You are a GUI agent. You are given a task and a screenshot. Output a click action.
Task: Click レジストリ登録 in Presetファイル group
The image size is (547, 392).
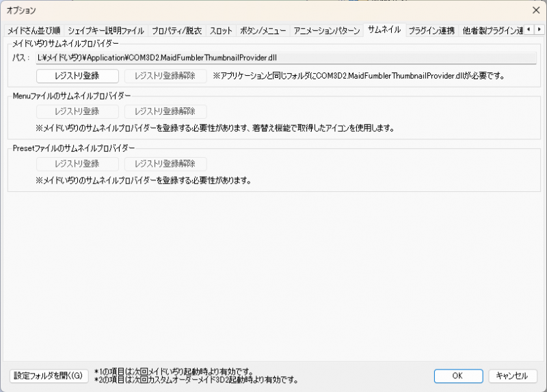tap(77, 164)
